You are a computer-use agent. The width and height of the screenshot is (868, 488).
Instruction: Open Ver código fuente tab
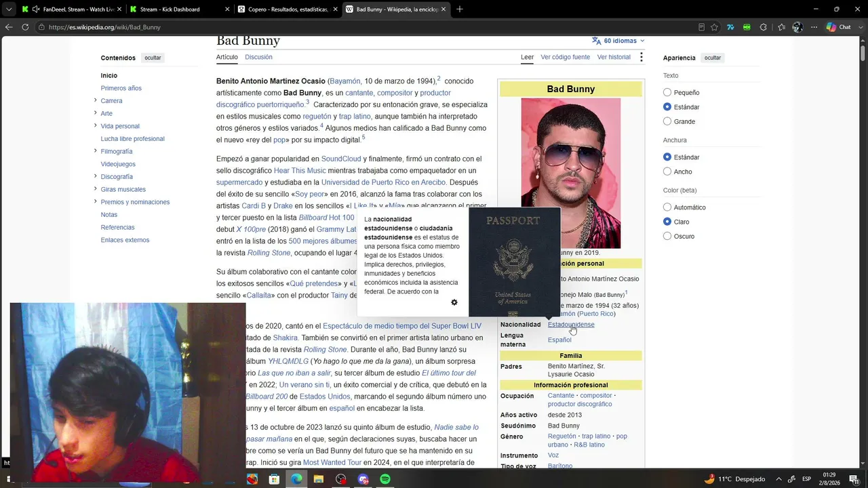pyautogui.click(x=565, y=57)
